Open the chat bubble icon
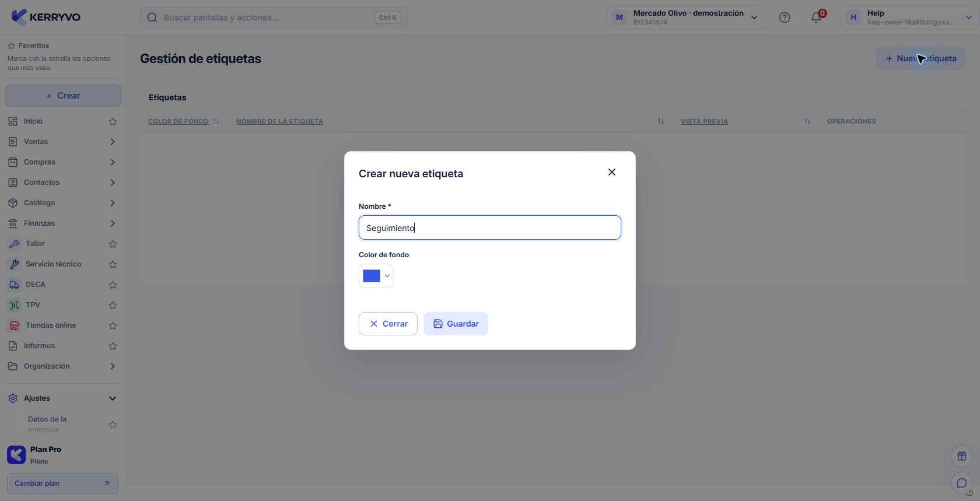 (x=961, y=483)
